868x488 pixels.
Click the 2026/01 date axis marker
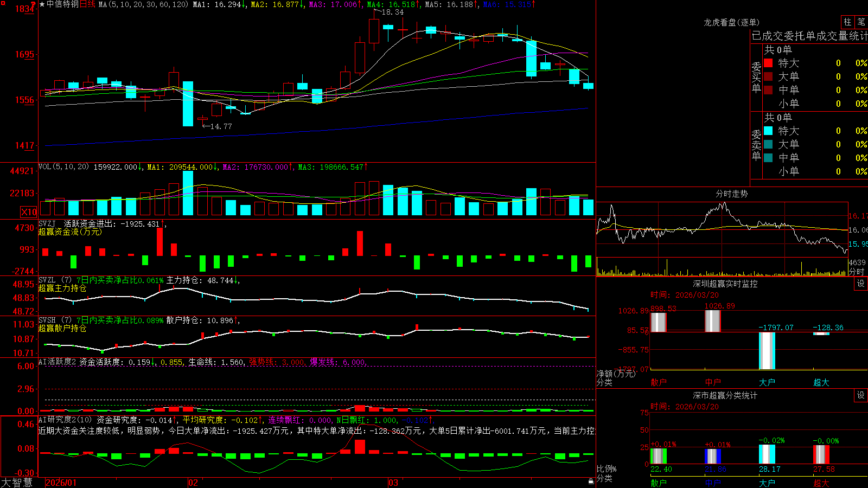(x=61, y=483)
